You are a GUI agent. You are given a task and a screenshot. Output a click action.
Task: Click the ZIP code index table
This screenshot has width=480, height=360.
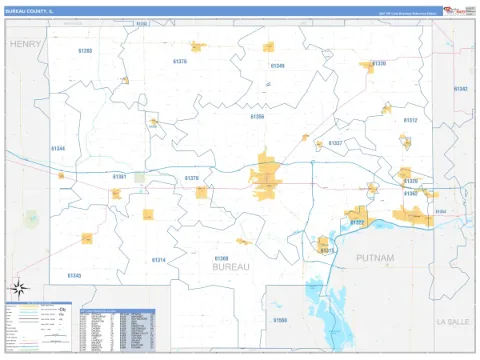point(117,330)
